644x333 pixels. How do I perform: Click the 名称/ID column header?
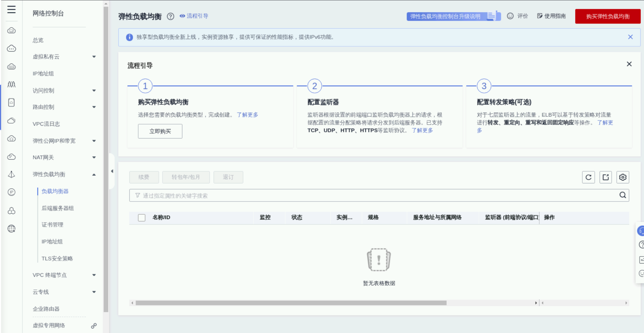coord(161,218)
